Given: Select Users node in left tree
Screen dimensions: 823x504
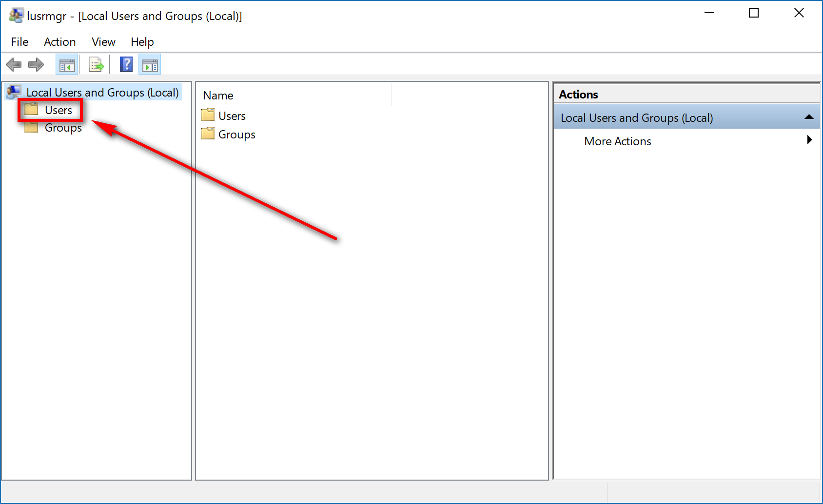Looking at the screenshot, I should coord(58,110).
